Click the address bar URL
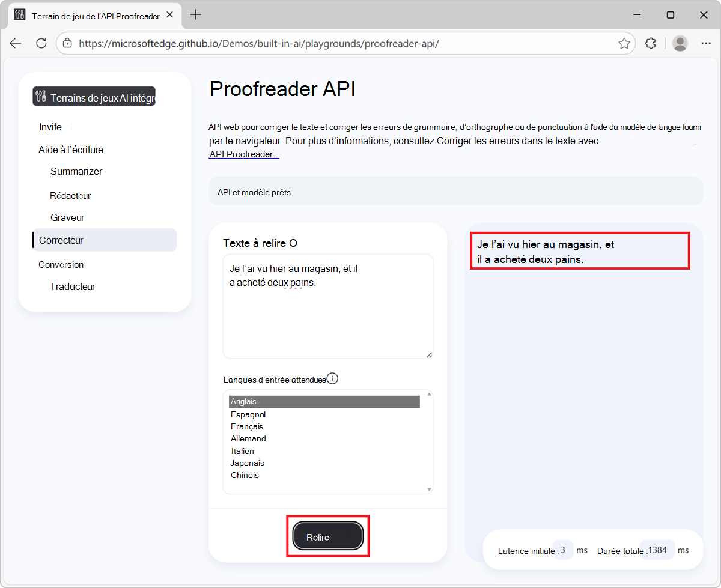The height and width of the screenshot is (588, 721). pyautogui.click(x=258, y=43)
